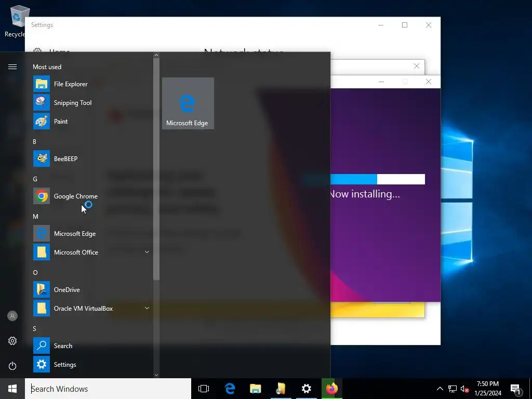532x399 pixels.
Task: Click the Windows Start button
Action: (12, 389)
